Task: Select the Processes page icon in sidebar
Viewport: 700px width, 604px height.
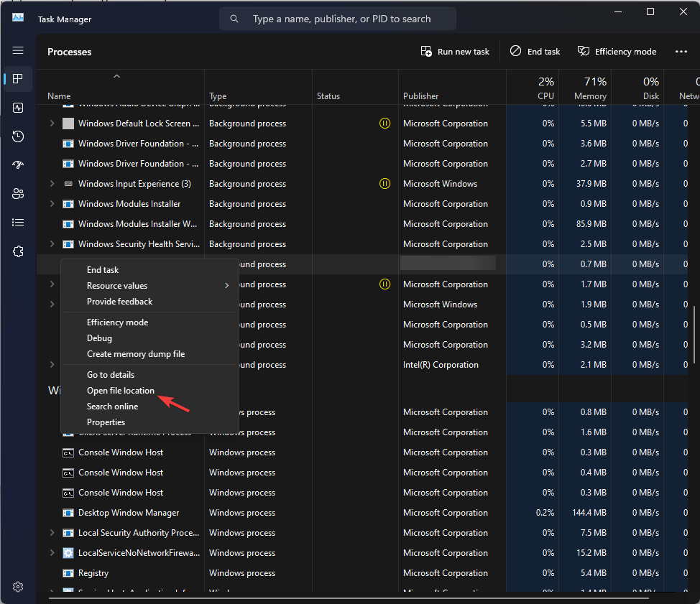Action: (x=18, y=79)
